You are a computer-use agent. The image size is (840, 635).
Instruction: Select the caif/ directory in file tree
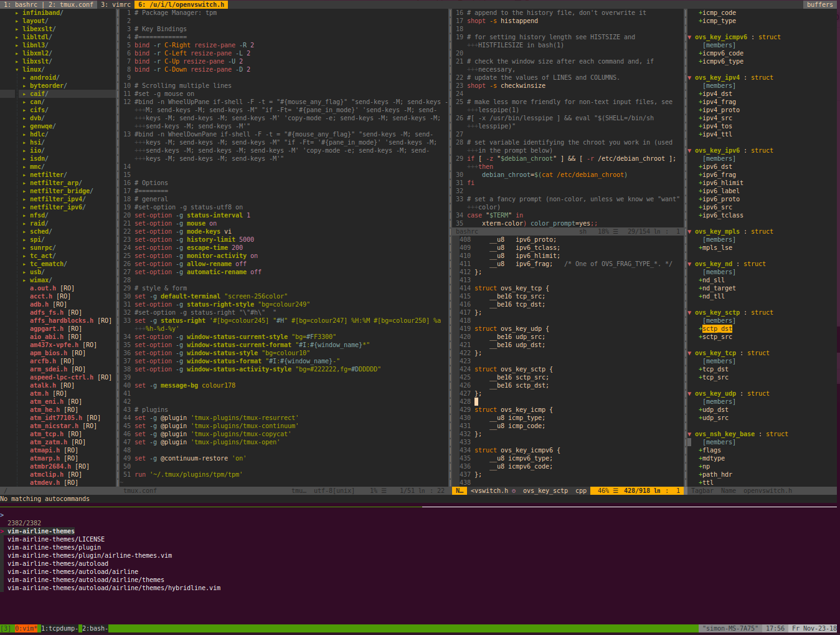tap(39, 93)
